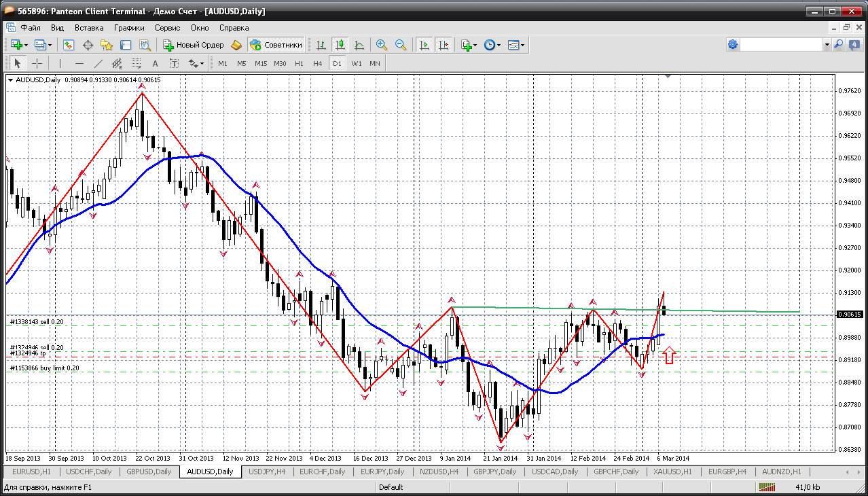The height and width of the screenshot is (496, 868).
Task: Open the Strategy Tester magnifier icon
Action: click(145, 45)
